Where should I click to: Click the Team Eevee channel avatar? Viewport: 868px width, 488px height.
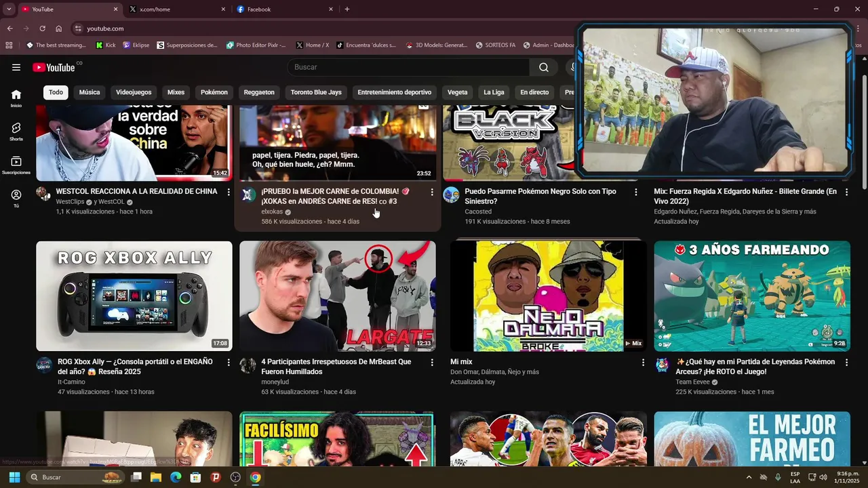(662, 365)
